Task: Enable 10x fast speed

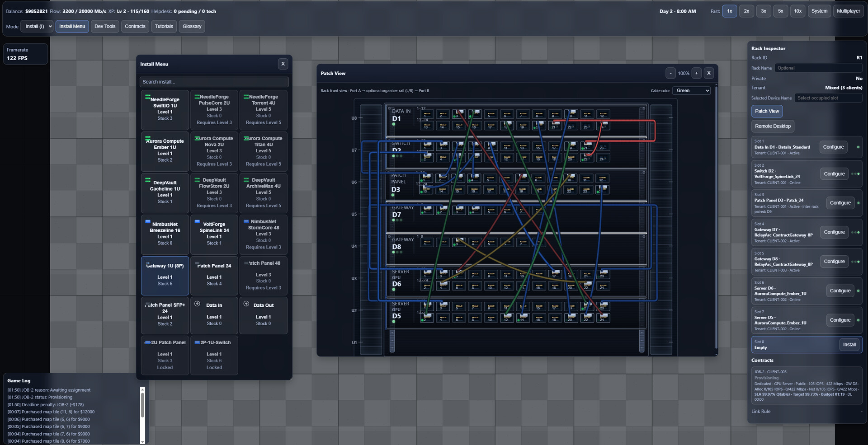Action: [797, 11]
